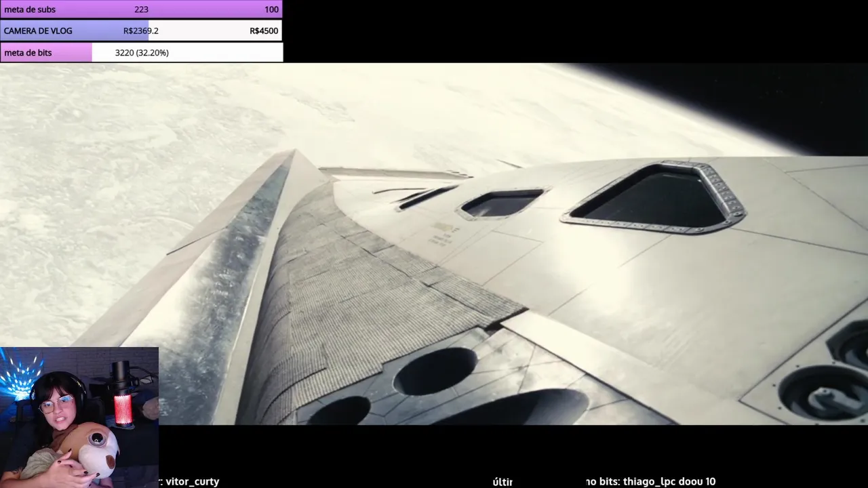Click the 3220 (32.20%) bits value
Viewport: 868px width, 488px height.
click(x=142, y=52)
